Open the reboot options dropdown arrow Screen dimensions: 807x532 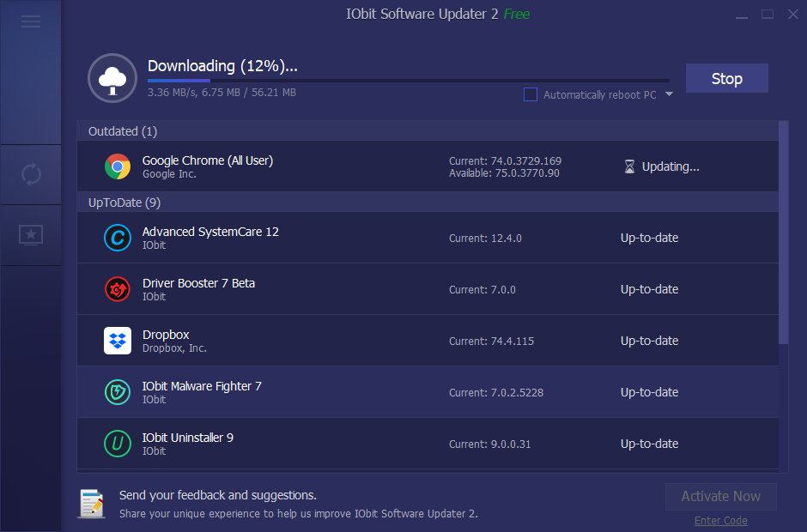(x=669, y=94)
